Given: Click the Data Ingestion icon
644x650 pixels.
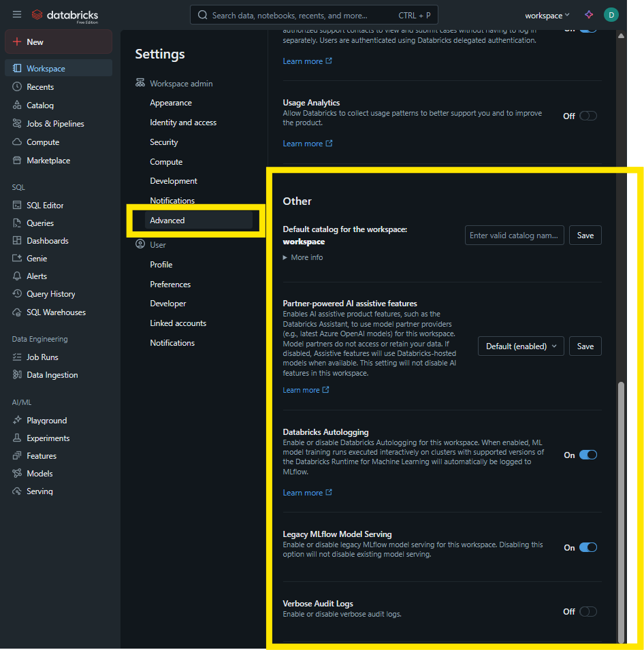Looking at the screenshot, I should pos(17,375).
